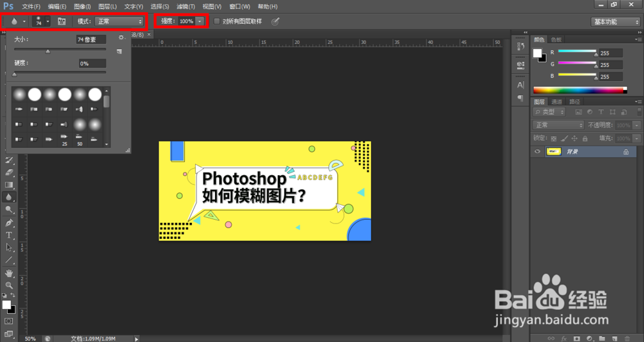Click the shape layer filter icon
Screen dimensions: 644x342
612,112
